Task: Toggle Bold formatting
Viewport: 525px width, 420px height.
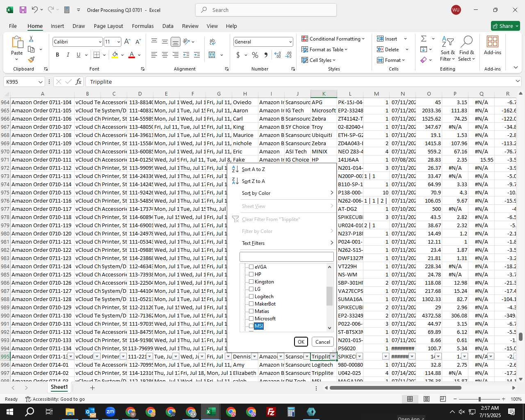Action: tap(57, 55)
